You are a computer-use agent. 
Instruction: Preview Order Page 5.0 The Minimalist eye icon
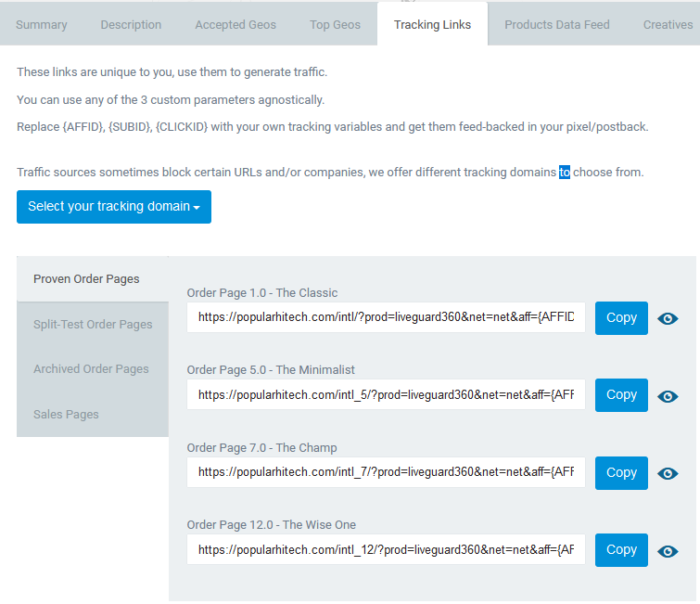coord(668,396)
